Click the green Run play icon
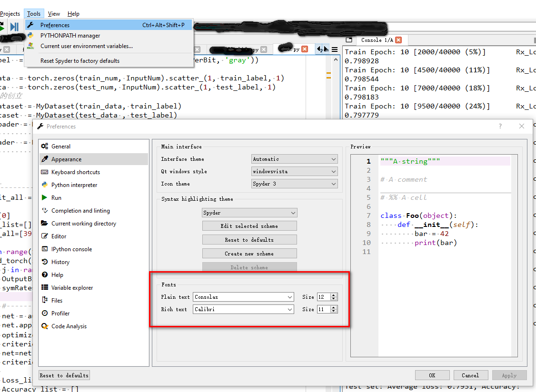 pos(44,197)
